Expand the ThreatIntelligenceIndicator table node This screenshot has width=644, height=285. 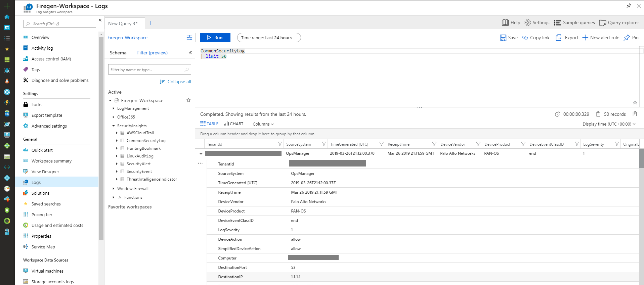pos(117,179)
